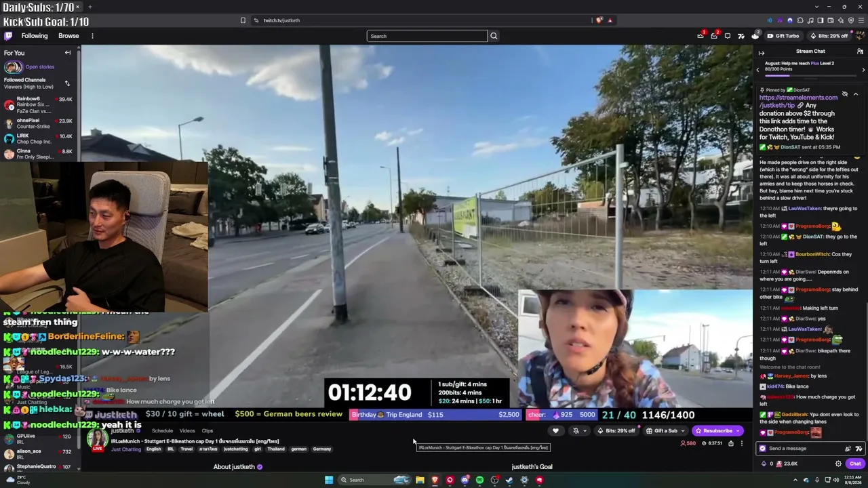Open stream more options menu
The image size is (868, 488).
point(742,443)
